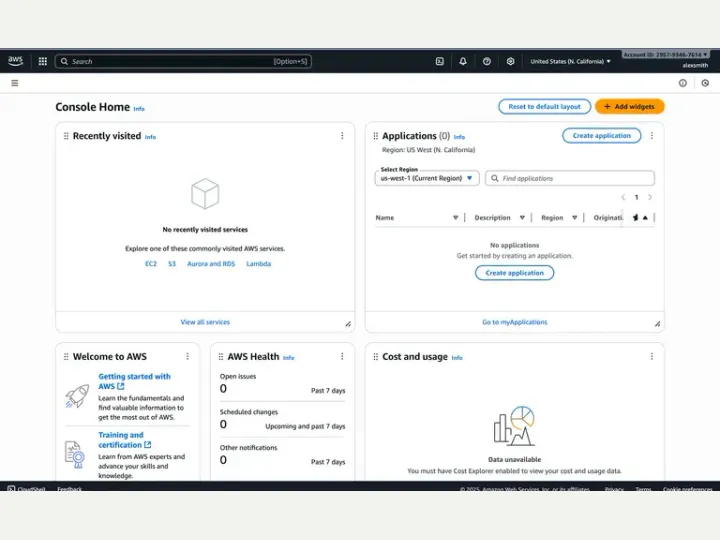
Task: Open the CloudShell icon in top bar
Action: click(x=439, y=61)
